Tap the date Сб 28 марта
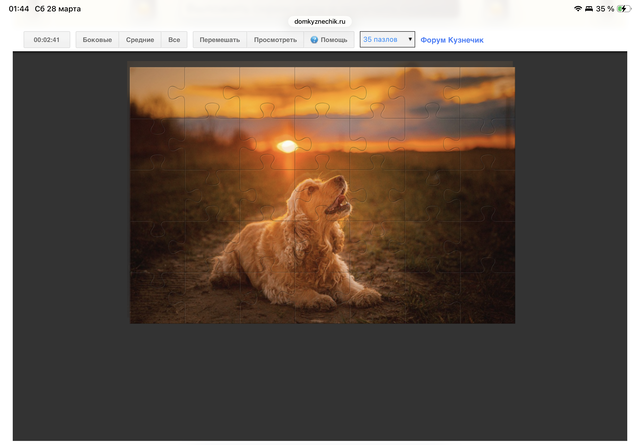640x445 pixels. pyautogui.click(x=59, y=8)
